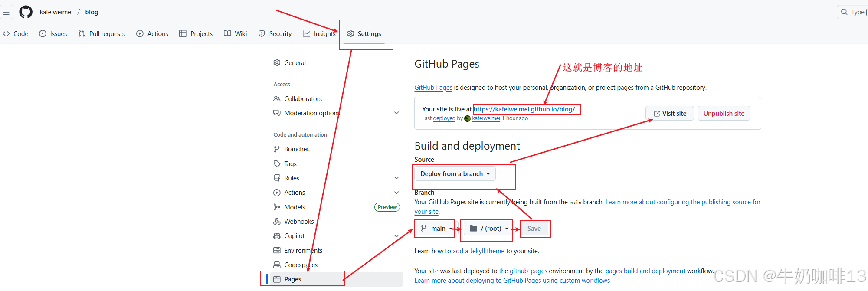Viewport: 868px width, 291px height.
Task: Open the main branch selector dropdown
Action: point(436,229)
